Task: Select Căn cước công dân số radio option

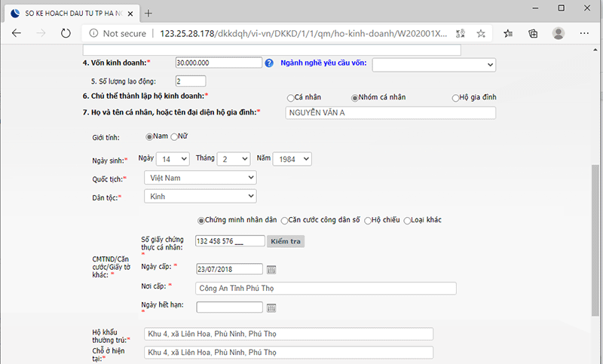Action: tap(284, 221)
